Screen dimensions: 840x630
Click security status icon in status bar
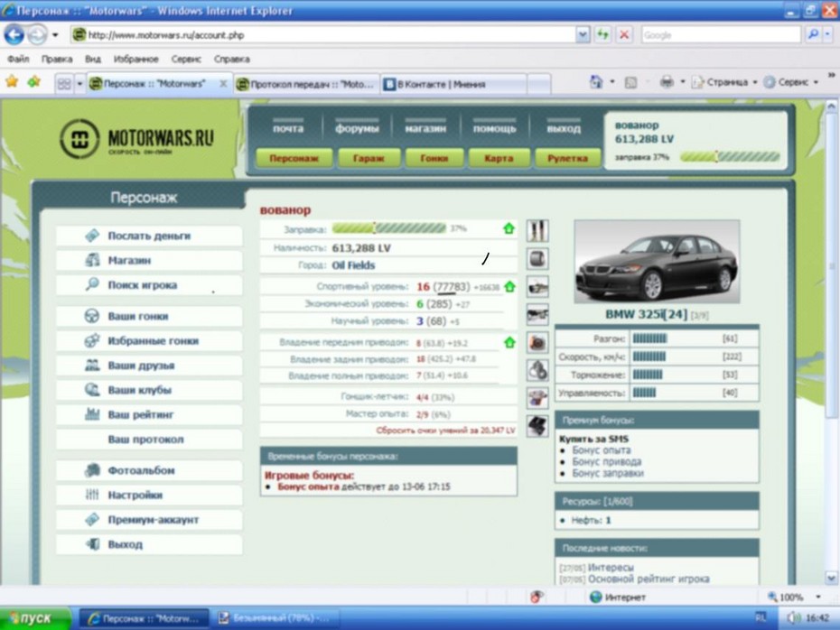coord(537,597)
